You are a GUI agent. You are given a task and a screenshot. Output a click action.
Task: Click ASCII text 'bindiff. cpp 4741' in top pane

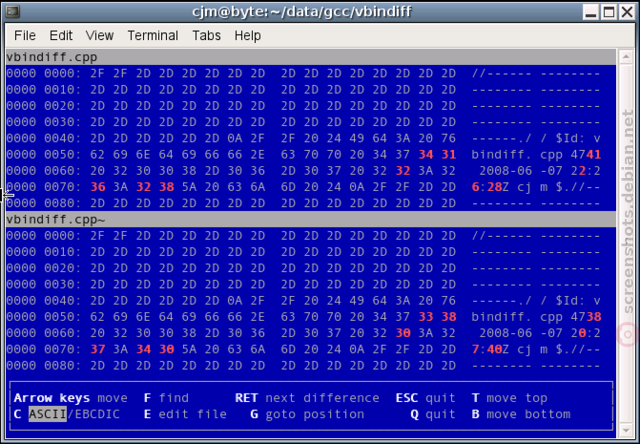(536, 155)
